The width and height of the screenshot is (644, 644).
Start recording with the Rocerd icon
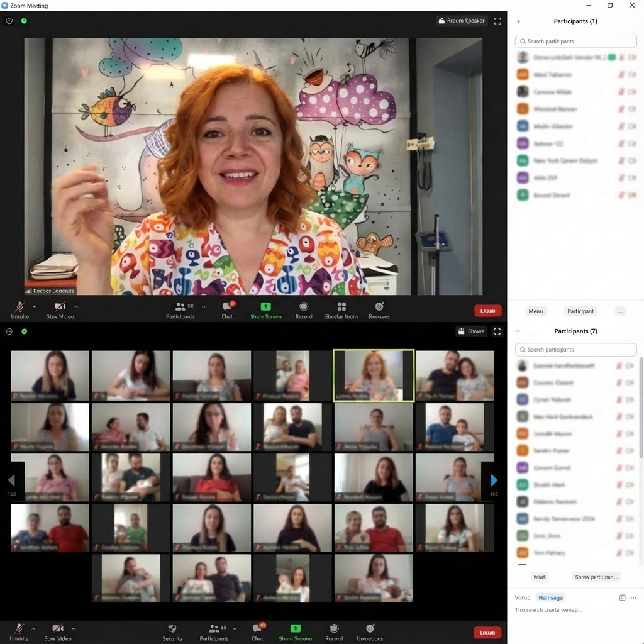(334, 628)
